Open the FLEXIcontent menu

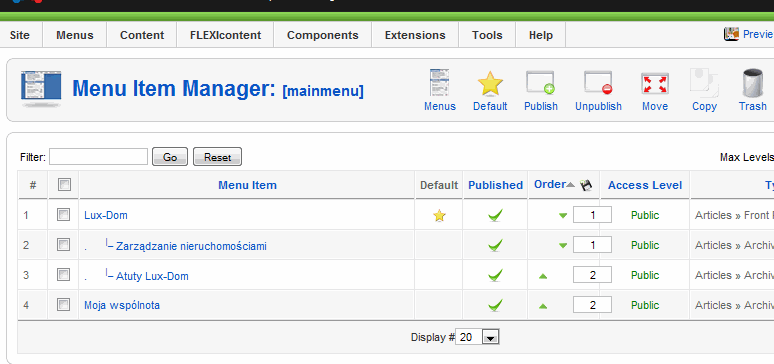coord(225,35)
